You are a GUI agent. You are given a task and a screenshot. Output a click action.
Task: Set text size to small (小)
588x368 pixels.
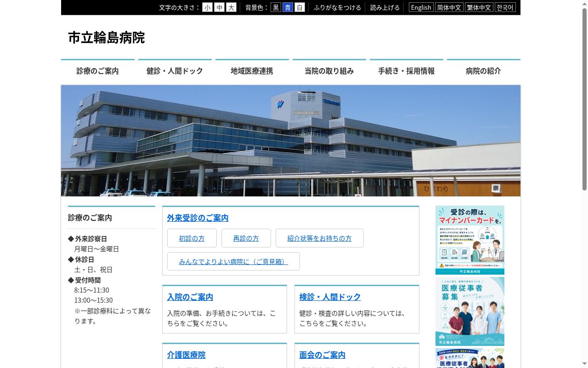[x=207, y=7]
